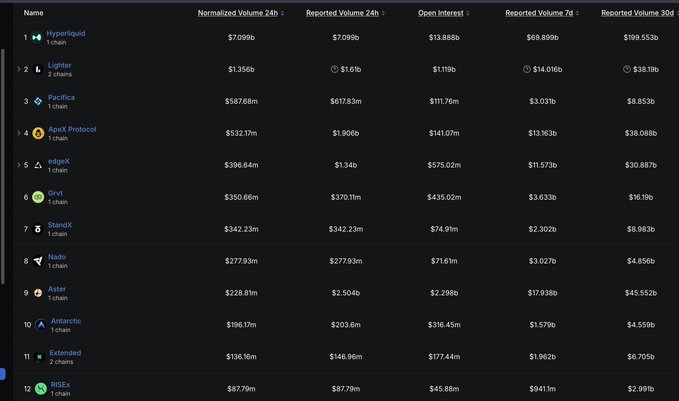Click the Hyperliquid protocol logo icon
Screen dimensions: 679x401
point(37,38)
